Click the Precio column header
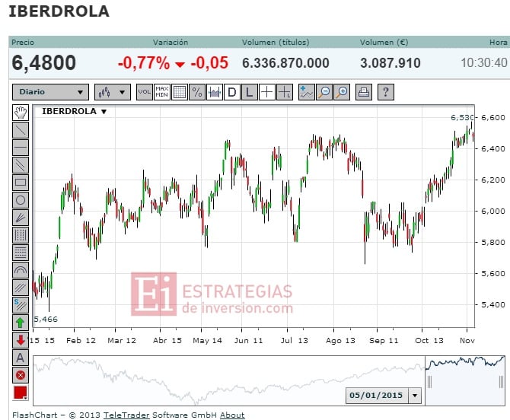Screen dimensions: 510x420 coord(23,43)
